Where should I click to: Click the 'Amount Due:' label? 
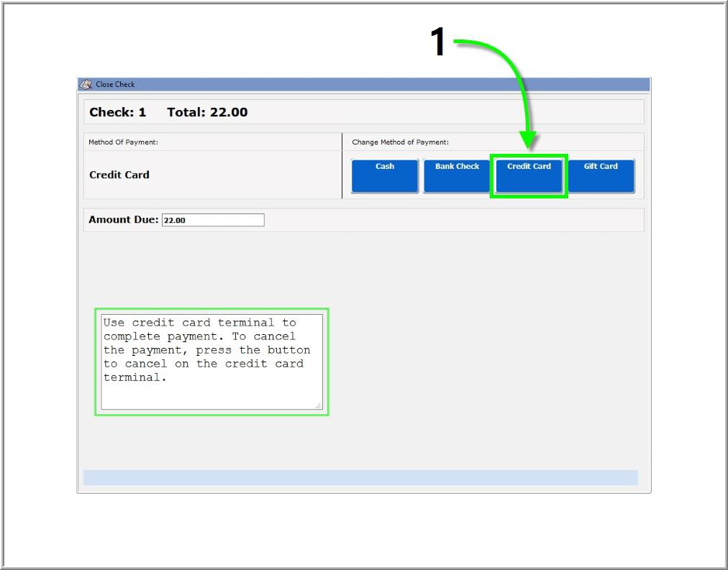click(x=123, y=220)
